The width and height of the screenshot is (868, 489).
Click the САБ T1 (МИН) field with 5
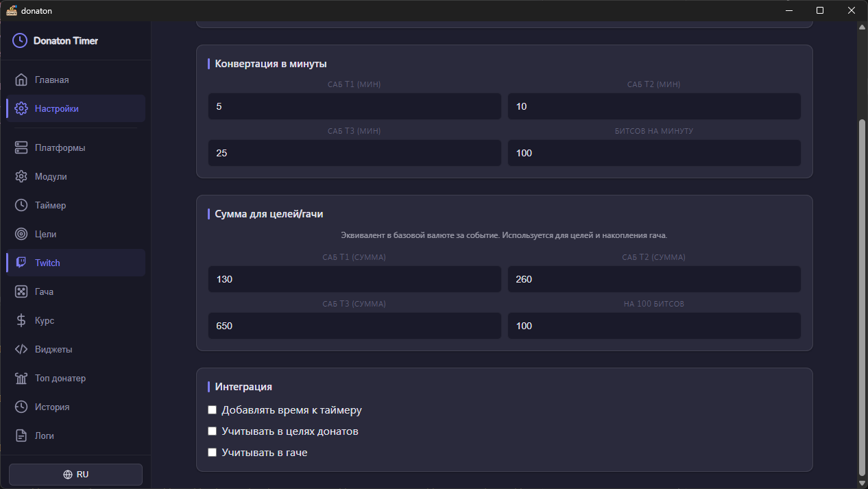pyautogui.click(x=354, y=106)
